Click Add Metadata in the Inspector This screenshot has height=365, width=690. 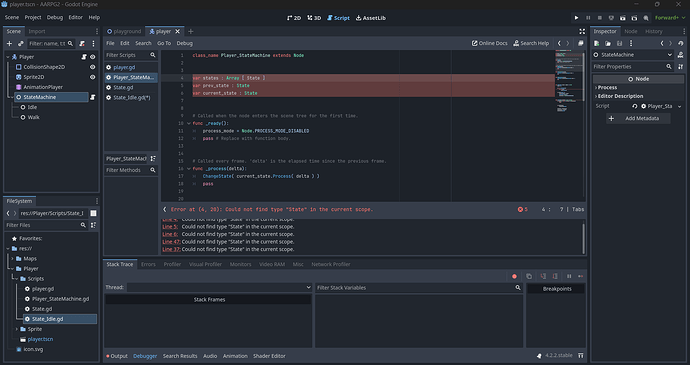638,118
